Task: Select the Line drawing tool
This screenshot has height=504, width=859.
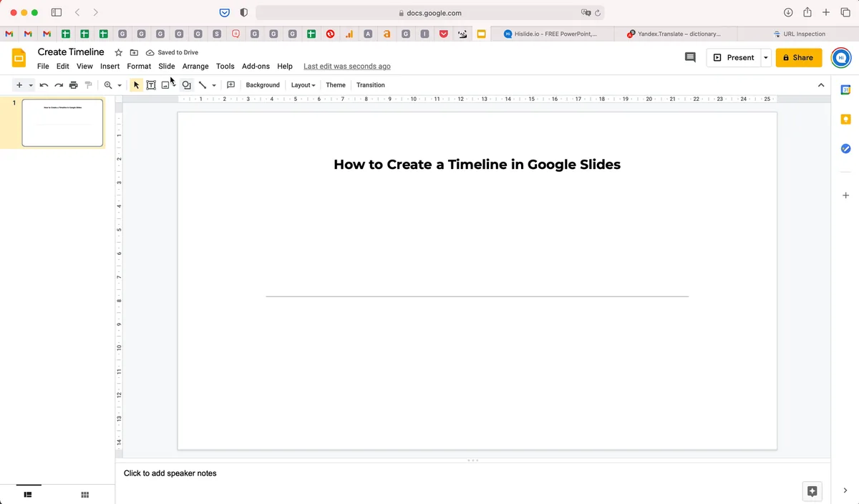Action: 203,85
